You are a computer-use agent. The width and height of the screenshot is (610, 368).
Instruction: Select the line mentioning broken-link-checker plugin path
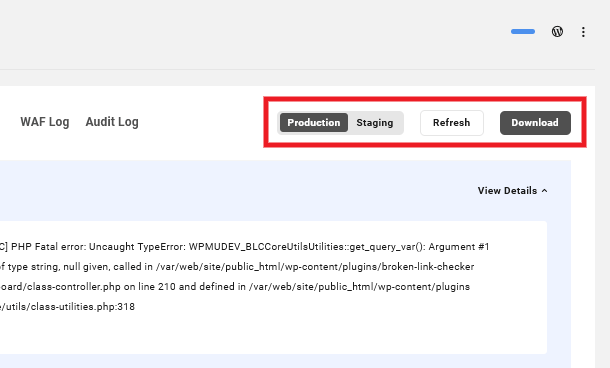pos(237,267)
